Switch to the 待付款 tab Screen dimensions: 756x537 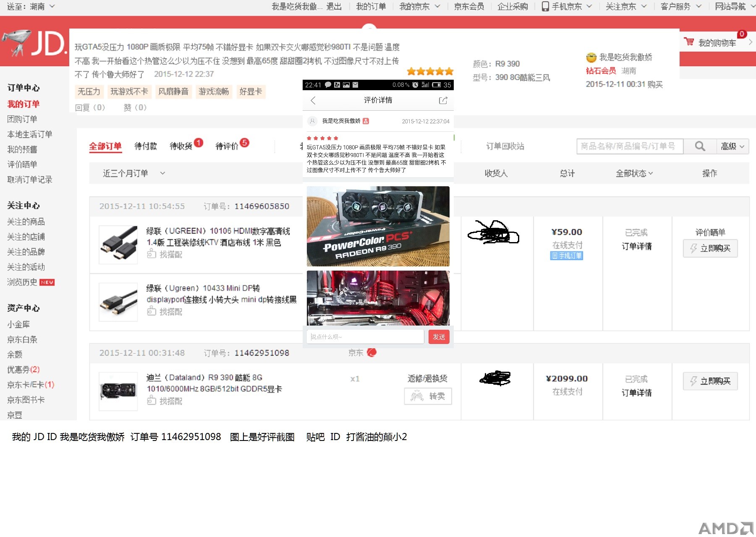click(145, 146)
